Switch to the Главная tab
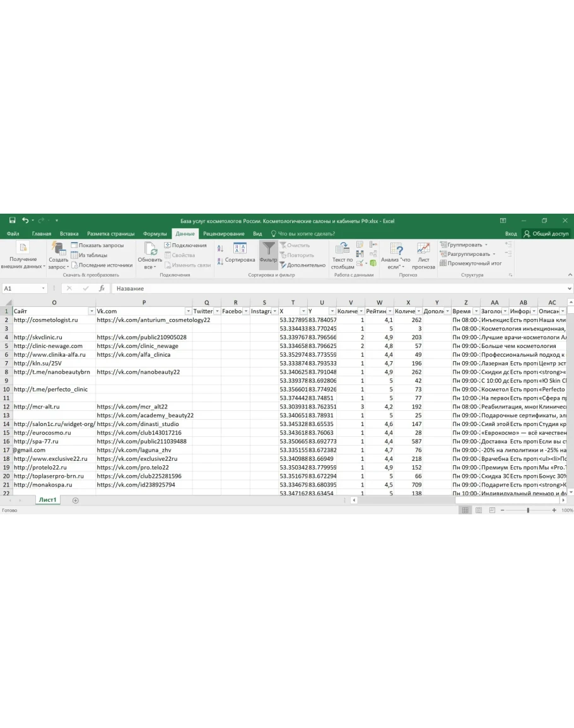The image size is (574, 728). click(x=42, y=234)
